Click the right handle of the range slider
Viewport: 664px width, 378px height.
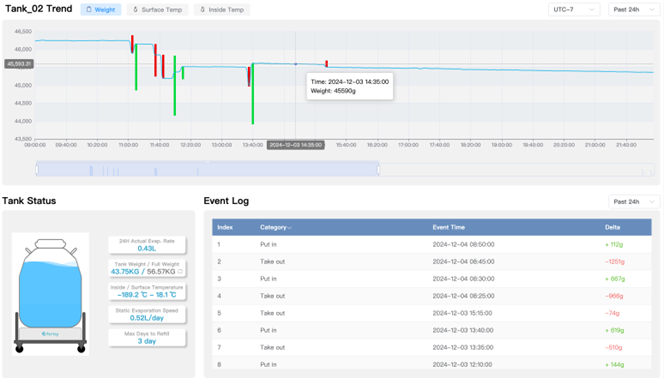tap(379, 169)
